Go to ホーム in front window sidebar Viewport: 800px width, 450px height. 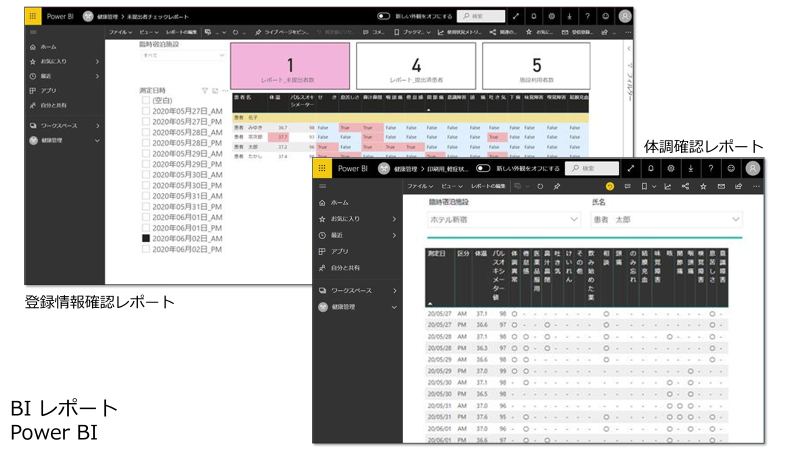pos(339,203)
